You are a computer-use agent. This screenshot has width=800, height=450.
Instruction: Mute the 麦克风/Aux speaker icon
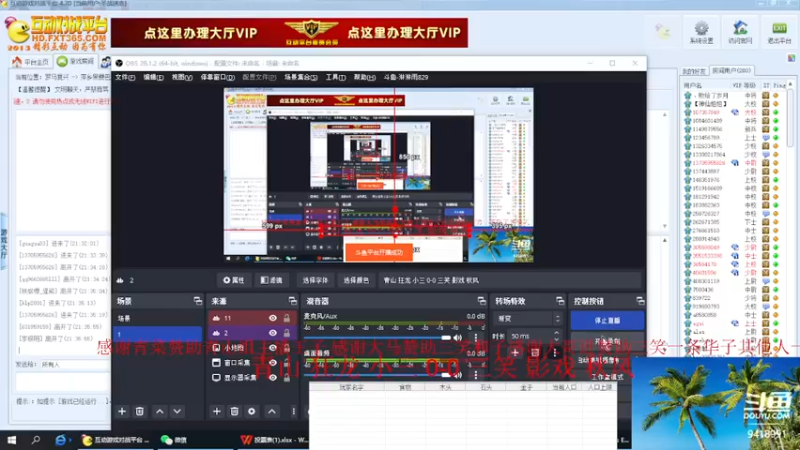pyautogui.click(x=458, y=338)
